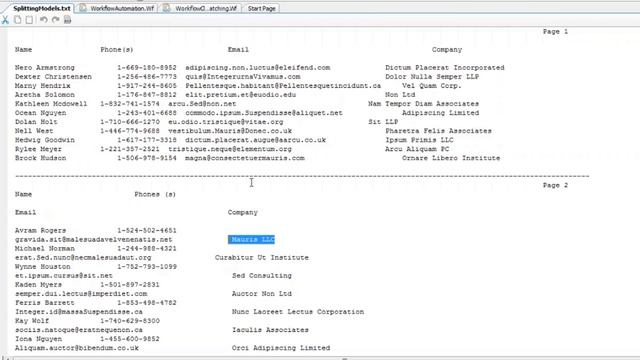Click the name 'Hedwig Goodwin'
This screenshot has height=360, width=640.
[45, 140]
